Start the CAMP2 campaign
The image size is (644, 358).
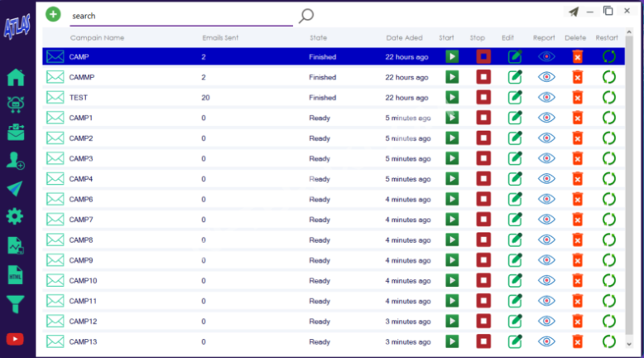(x=452, y=138)
